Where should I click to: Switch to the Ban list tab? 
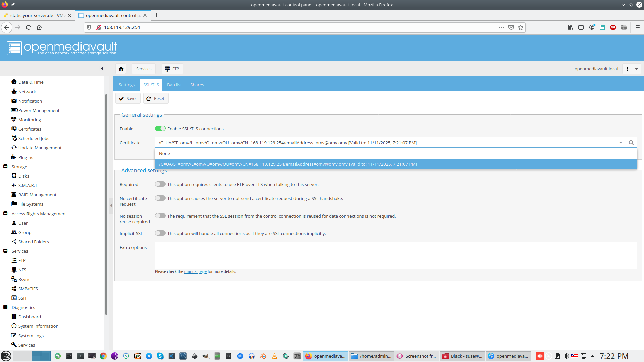click(x=174, y=85)
